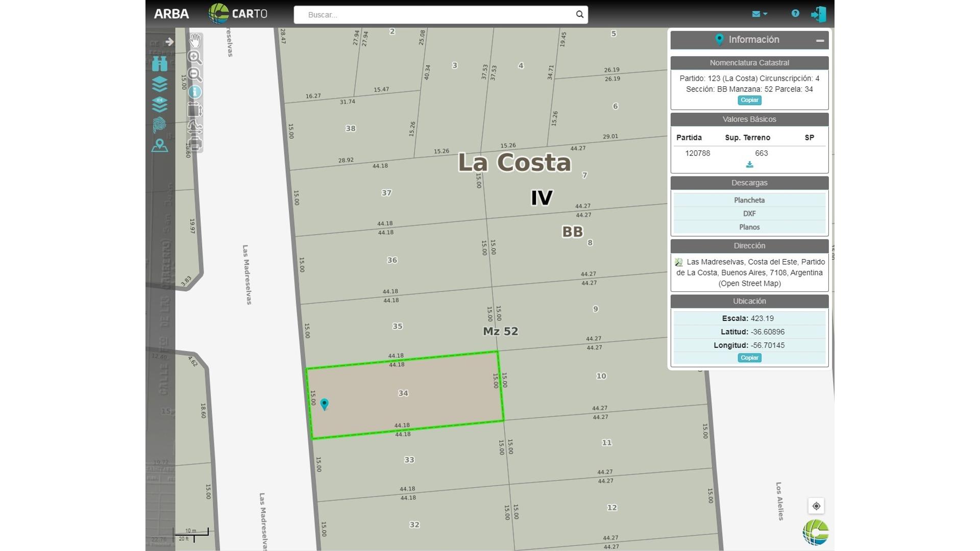Open the IDE layers panel
The image size is (980, 551).
(160, 105)
